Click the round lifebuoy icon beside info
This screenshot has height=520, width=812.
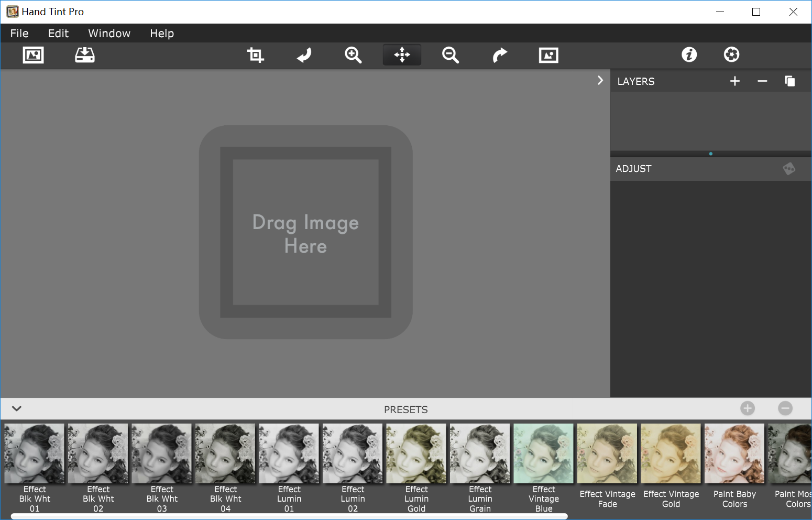[731, 55]
